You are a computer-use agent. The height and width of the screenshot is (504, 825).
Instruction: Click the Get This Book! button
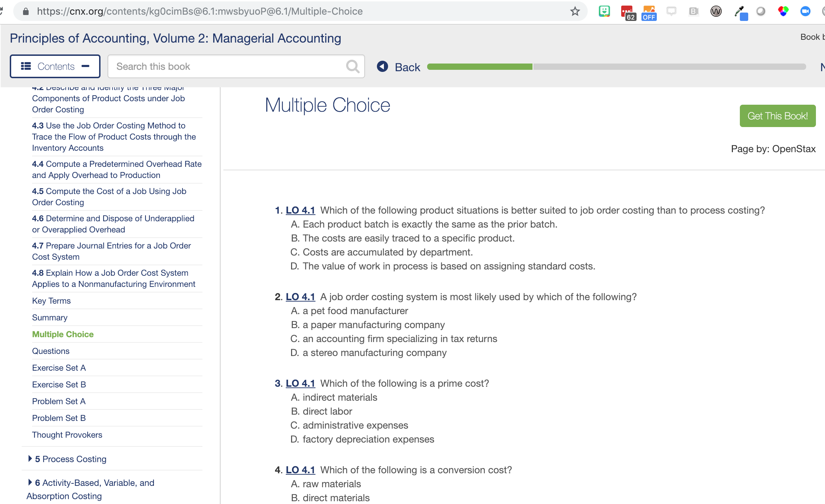pyautogui.click(x=777, y=116)
